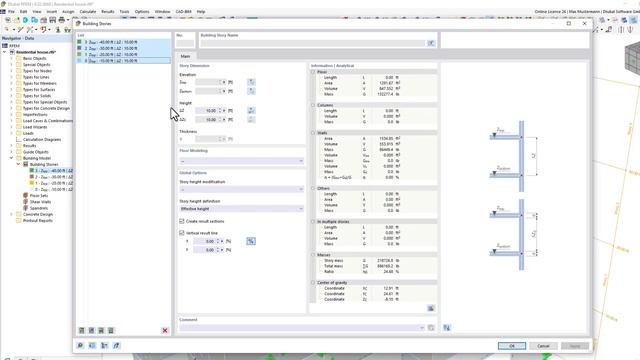Image resolution: width=640 pixels, height=360 pixels.
Task: Click the color swatch of story 1 in list
Action: pos(80,54)
